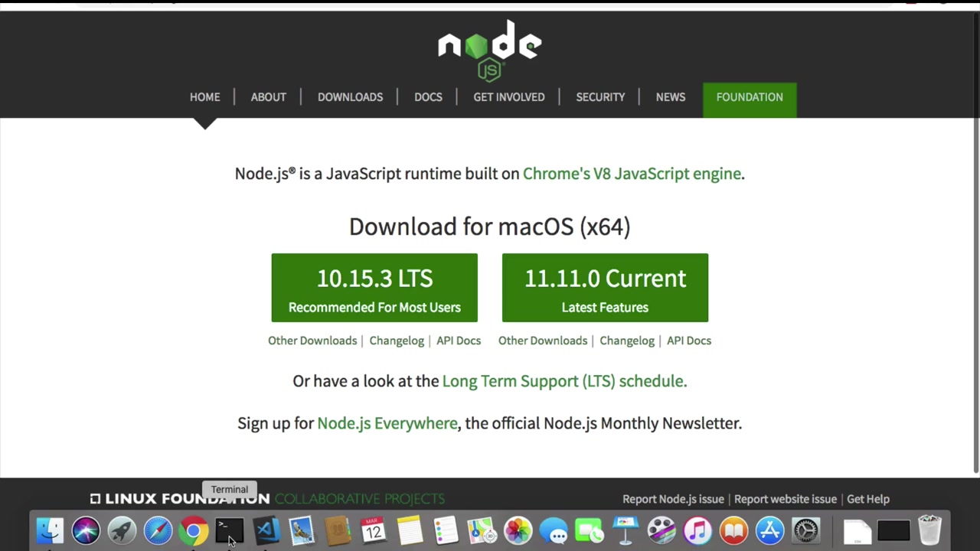This screenshot has height=551, width=980.
Task: Open the SECURITY nav item
Action: (x=600, y=97)
